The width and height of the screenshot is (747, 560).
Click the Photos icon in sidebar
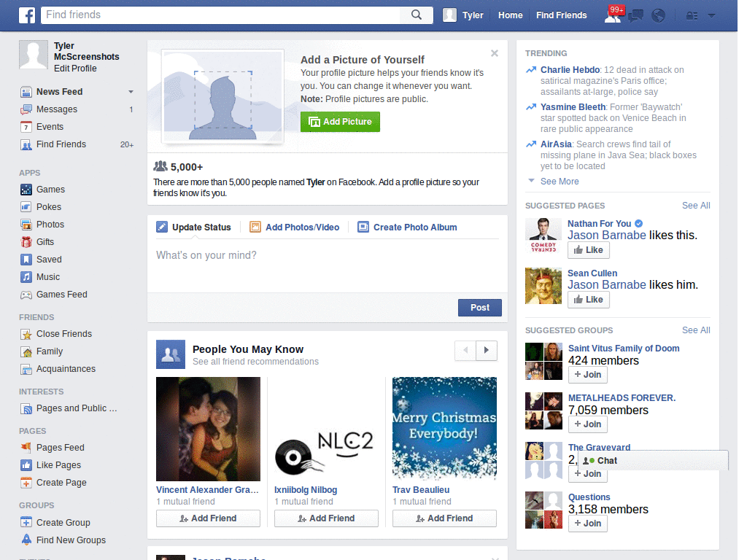tap(26, 225)
